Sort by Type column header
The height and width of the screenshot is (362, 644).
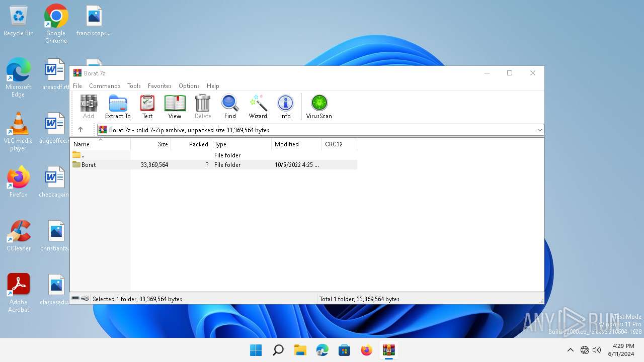242,144
